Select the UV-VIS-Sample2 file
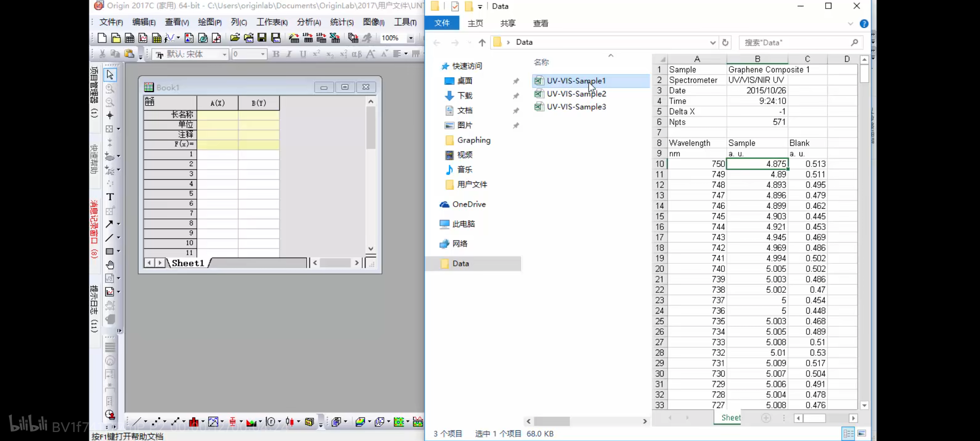This screenshot has width=980, height=441. point(576,94)
